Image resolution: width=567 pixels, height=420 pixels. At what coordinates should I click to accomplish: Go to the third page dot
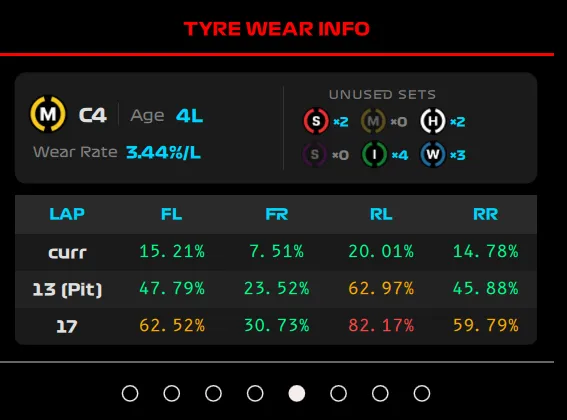click(x=213, y=393)
